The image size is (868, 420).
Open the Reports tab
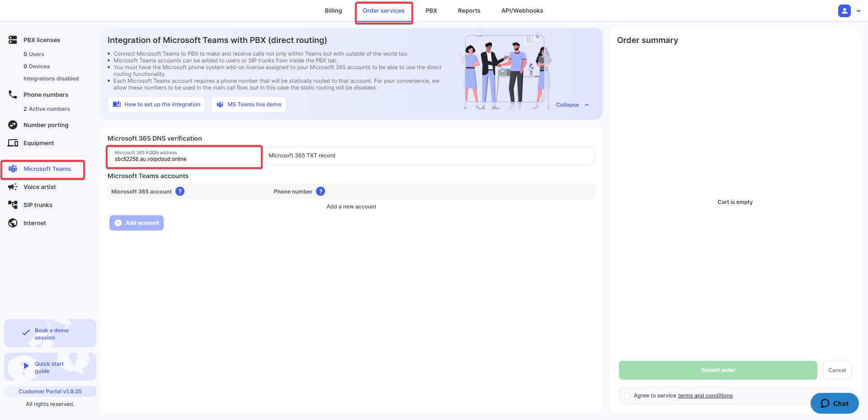pos(469,11)
